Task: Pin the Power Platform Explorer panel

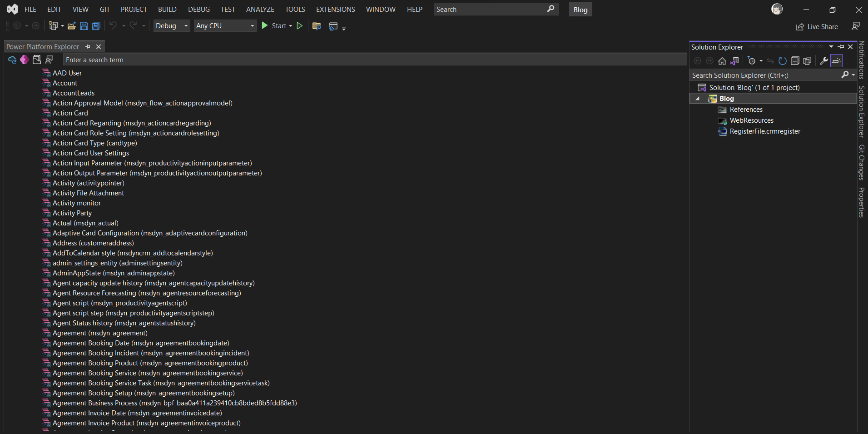Action: coord(88,46)
